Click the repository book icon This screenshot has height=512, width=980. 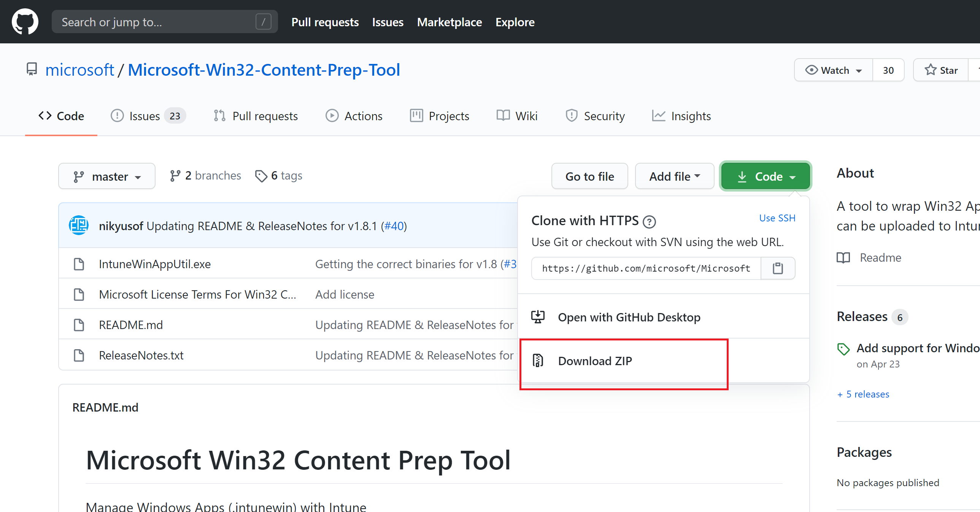[32, 70]
